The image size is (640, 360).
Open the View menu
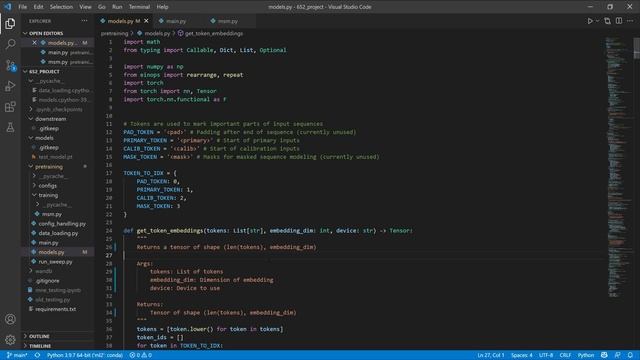85,7
